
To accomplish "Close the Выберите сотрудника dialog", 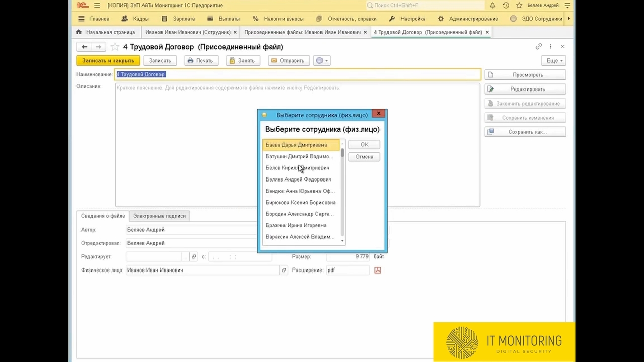I will [x=379, y=114].
